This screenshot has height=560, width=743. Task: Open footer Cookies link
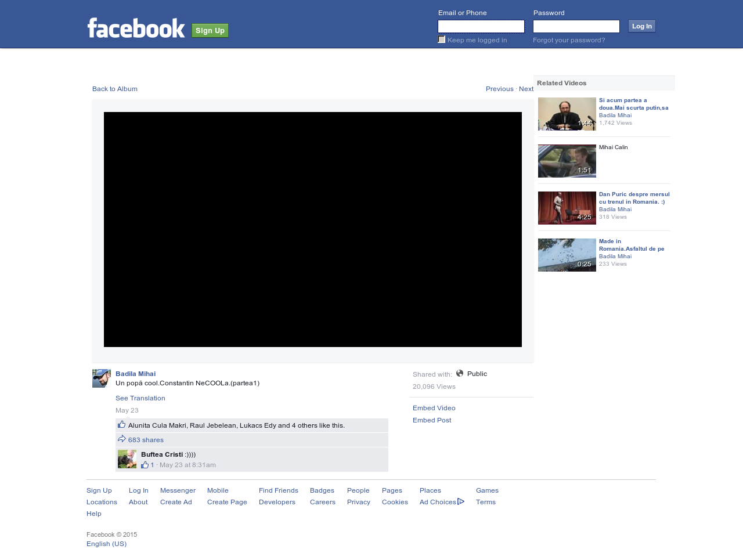coord(395,502)
